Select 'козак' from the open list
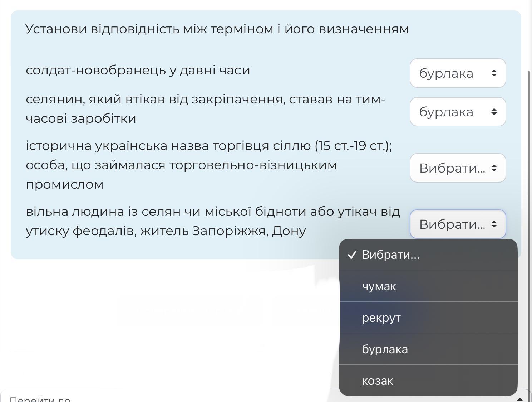Viewport: 532px width, 402px height. 378,381
